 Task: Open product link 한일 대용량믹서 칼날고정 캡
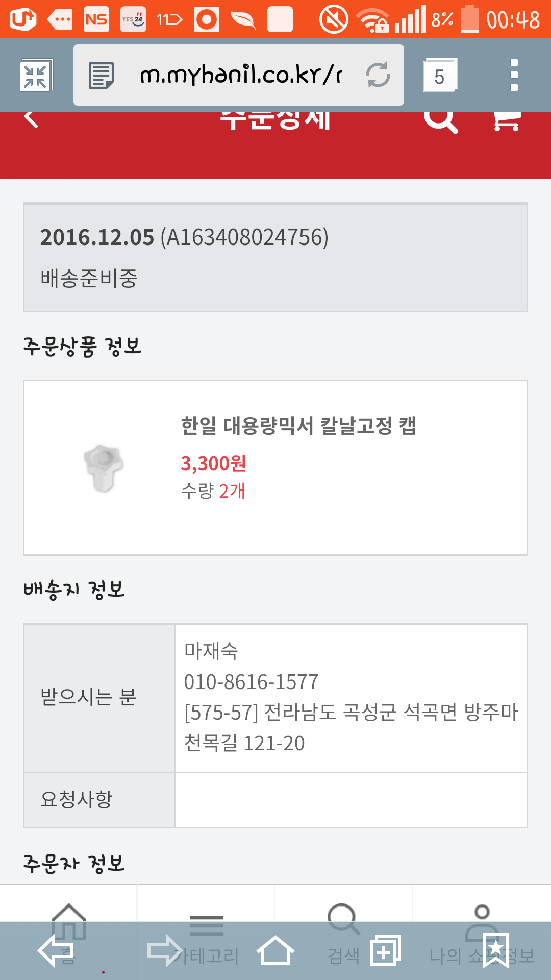click(298, 426)
